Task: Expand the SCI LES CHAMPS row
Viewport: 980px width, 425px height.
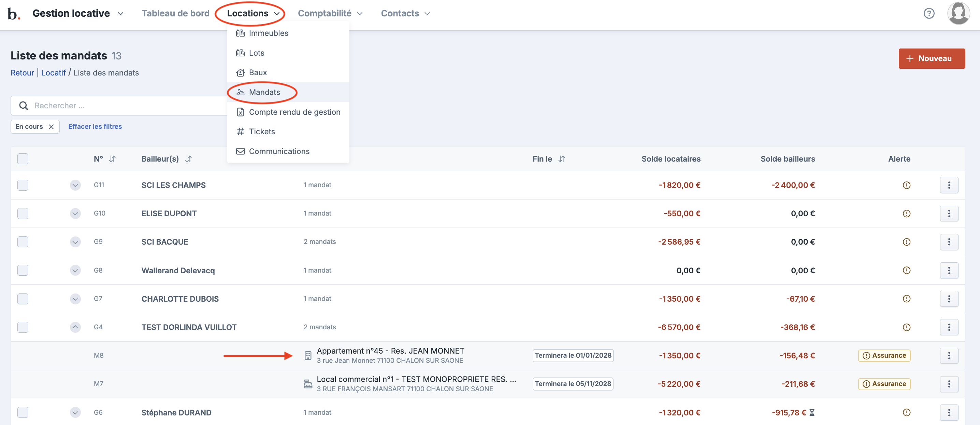Action: coord(75,185)
